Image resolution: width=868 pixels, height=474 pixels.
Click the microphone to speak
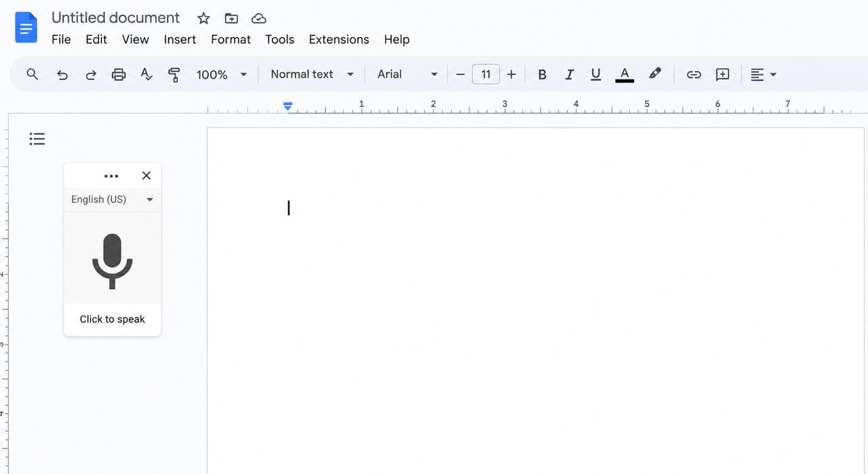click(x=113, y=261)
